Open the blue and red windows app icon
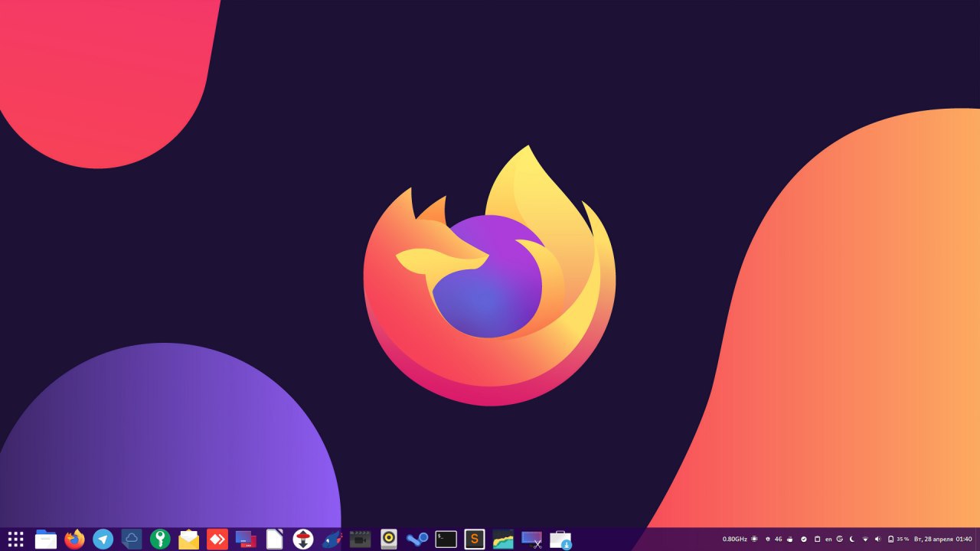 tap(246, 539)
